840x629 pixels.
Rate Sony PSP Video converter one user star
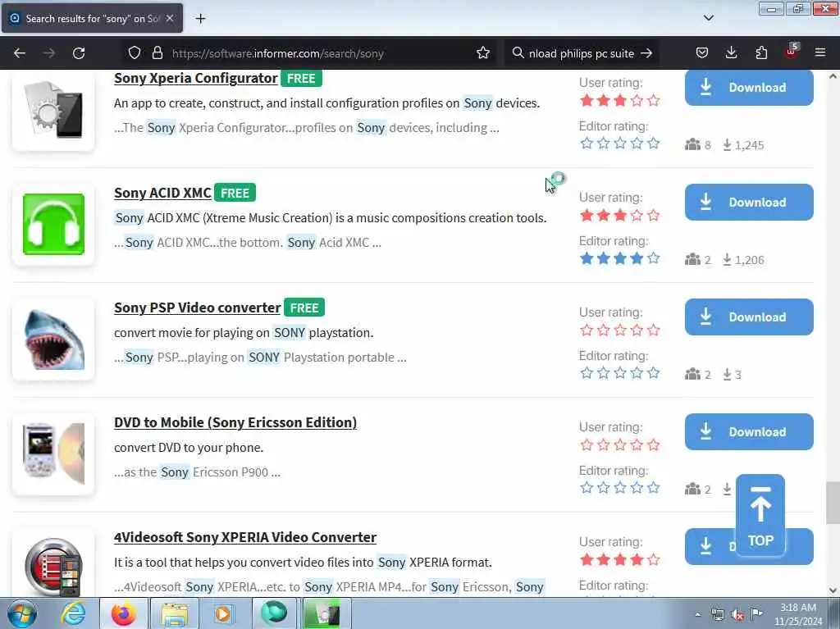pos(587,330)
